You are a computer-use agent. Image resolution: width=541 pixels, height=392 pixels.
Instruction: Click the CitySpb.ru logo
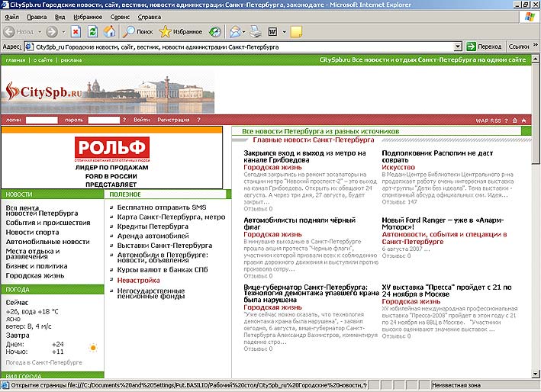click(43, 92)
